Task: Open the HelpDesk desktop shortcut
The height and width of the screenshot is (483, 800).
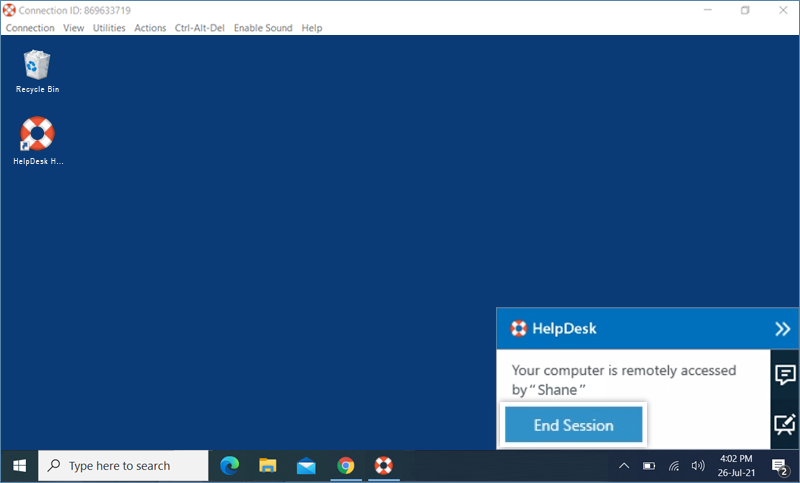Action: 37,135
